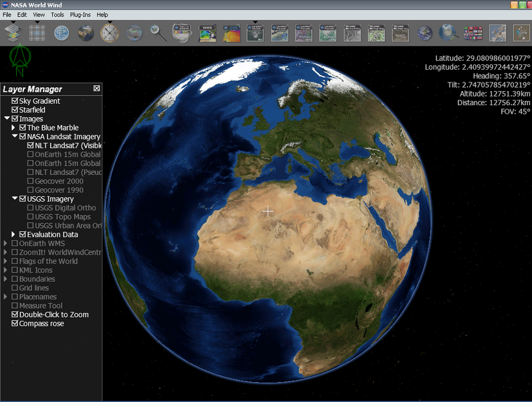Image resolution: width=532 pixels, height=402 pixels.
Task: Check the USGS Topo Maps layer
Action: coord(30,216)
